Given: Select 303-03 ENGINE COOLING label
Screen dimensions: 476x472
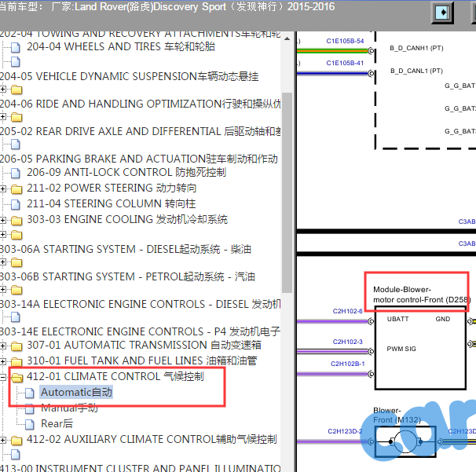Looking at the screenshot, I should point(127,219).
